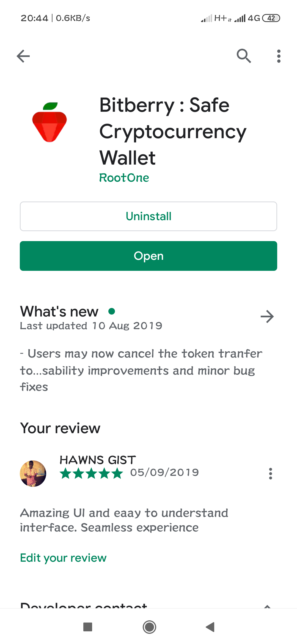Tap the Android home button

149,627
